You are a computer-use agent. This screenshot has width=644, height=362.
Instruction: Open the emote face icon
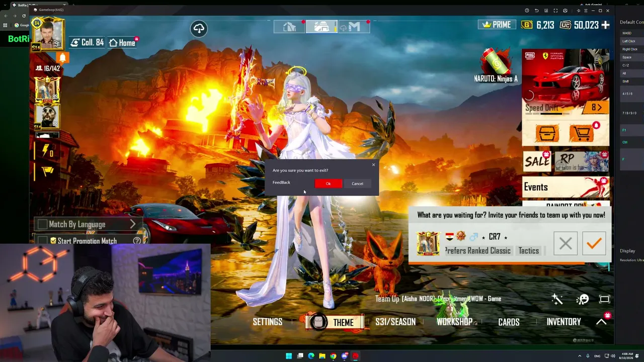[583, 299]
